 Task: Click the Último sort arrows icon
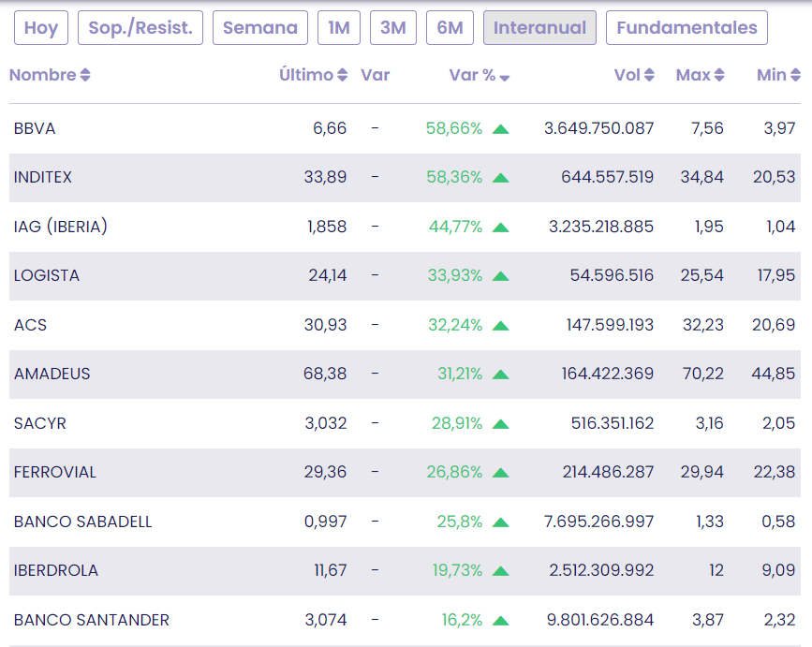(342, 76)
